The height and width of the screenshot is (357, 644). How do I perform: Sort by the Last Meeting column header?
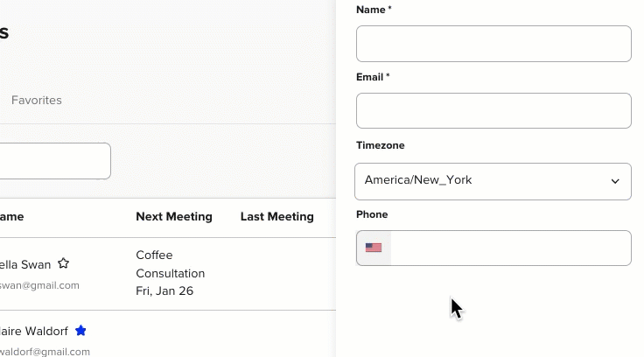(277, 216)
